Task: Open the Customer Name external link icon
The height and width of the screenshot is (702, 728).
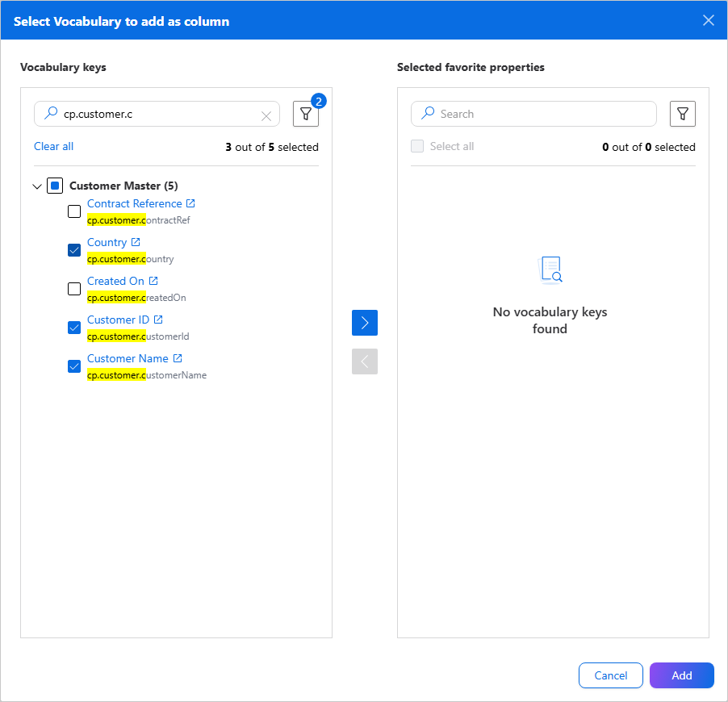Action: (178, 358)
